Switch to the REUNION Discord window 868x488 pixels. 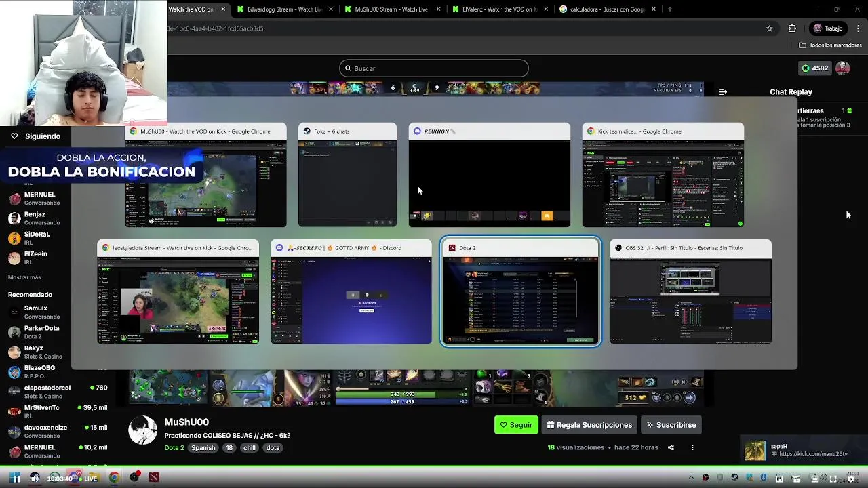click(x=490, y=175)
